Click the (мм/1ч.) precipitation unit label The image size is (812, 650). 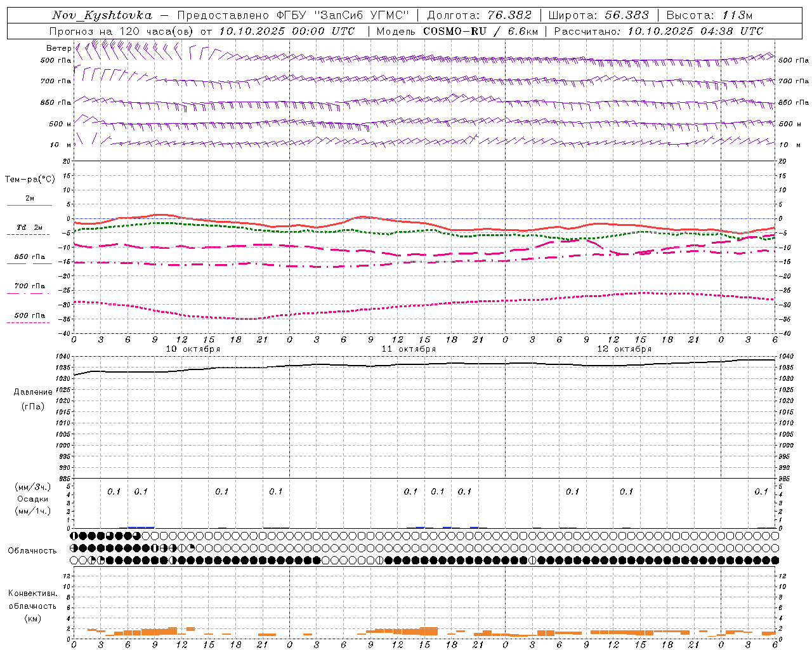(33, 511)
